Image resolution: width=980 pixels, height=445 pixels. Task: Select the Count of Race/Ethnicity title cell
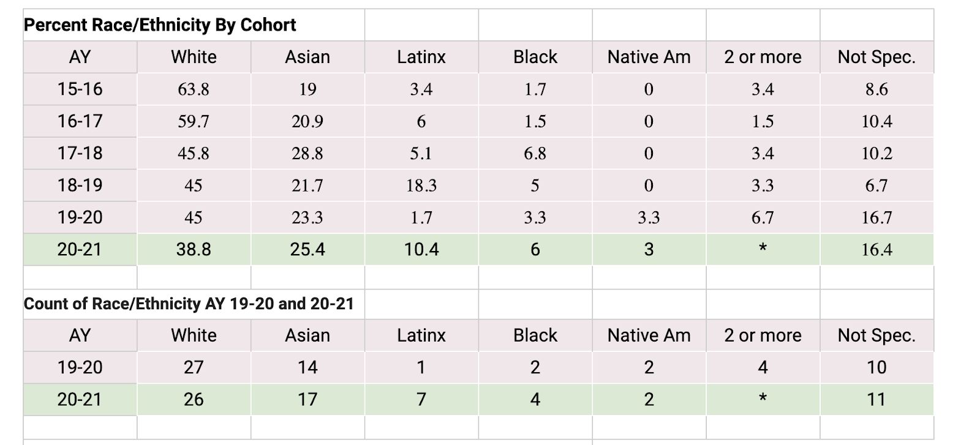pyautogui.click(x=194, y=304)
